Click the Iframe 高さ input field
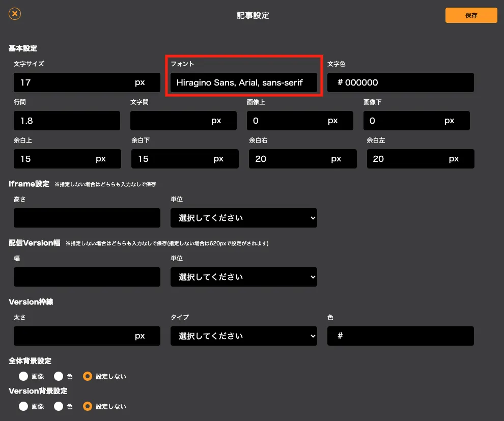Screen dimensions: 504x421 click(87, 218)
